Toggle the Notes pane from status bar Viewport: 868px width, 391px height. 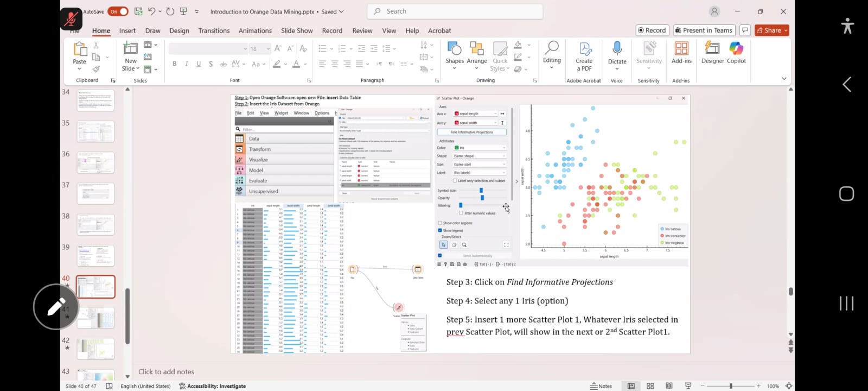point(601,386)
